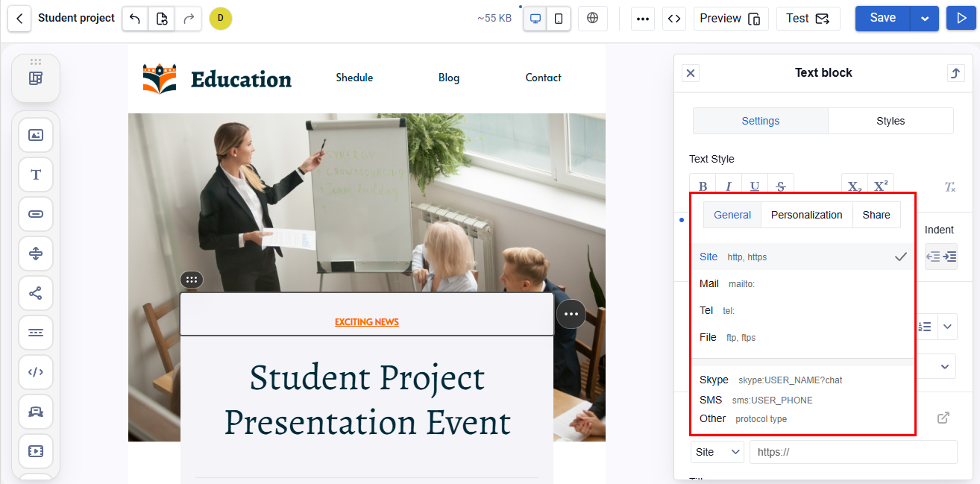
Task: Apply superscript formatting
Action: coord(881,186)
